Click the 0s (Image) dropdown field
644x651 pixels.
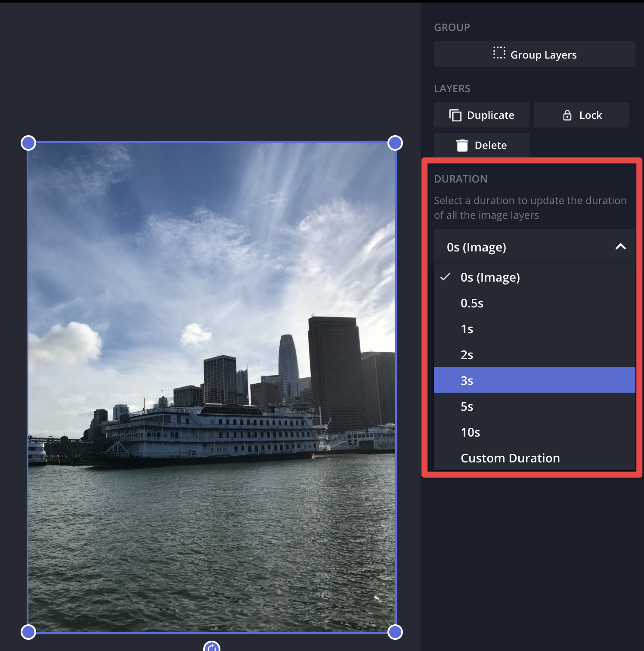point(517,247)
